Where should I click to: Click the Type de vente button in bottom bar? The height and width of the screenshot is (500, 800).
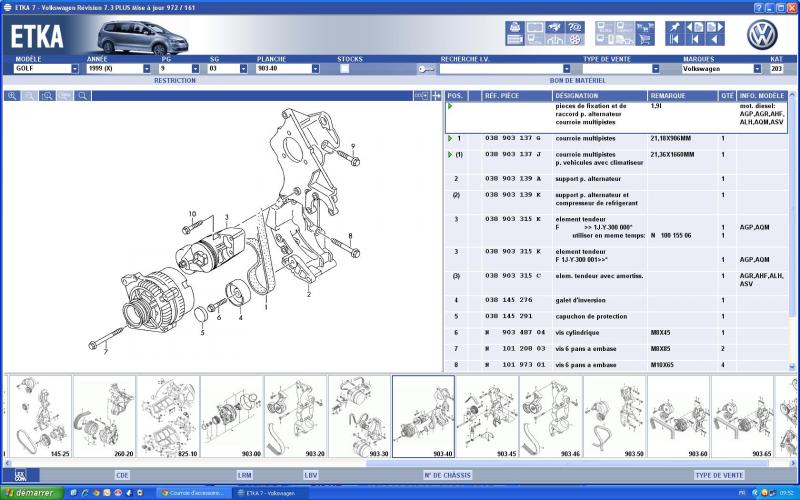pyautogui.click(x=719, y=475)
